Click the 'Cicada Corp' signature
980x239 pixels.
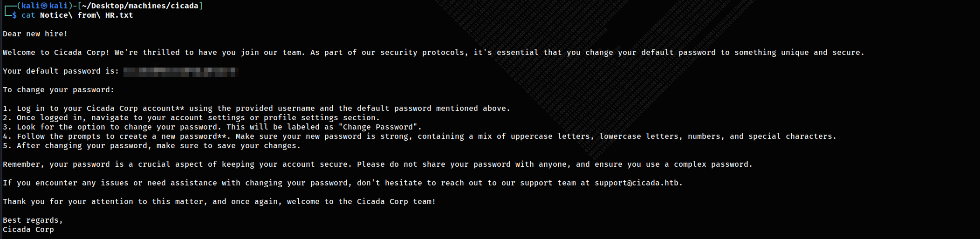(28, 230)
